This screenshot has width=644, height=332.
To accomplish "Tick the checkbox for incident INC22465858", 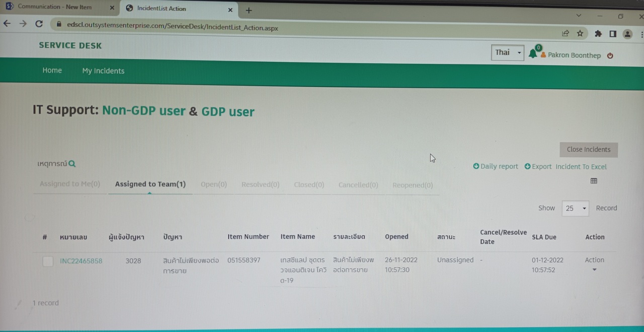I will point(48,261).
